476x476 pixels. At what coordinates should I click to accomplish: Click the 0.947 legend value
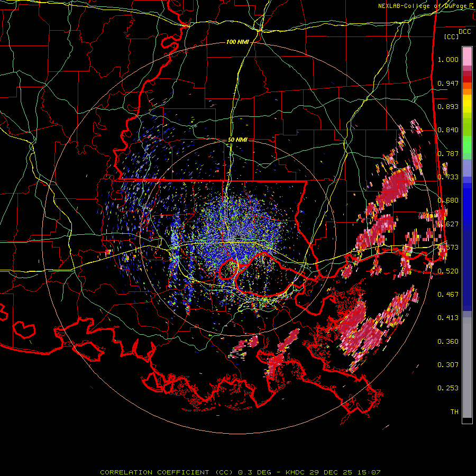(x=448, y=83)
